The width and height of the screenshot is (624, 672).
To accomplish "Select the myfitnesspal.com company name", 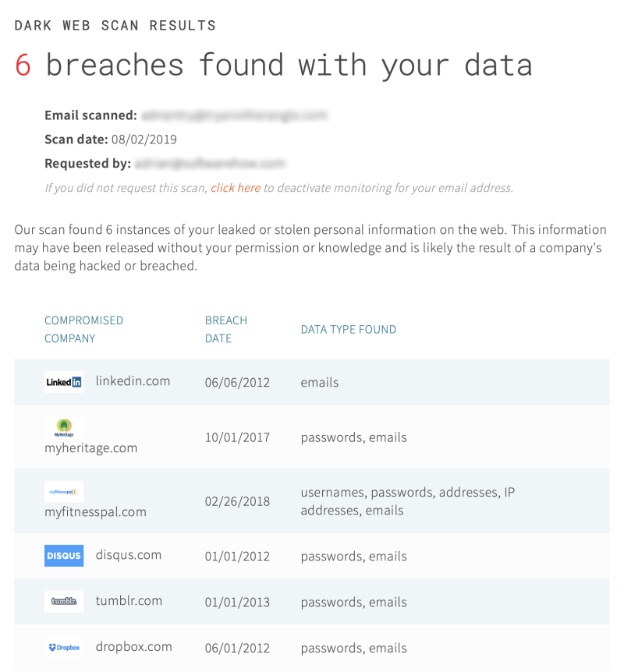I will (96, 511).
